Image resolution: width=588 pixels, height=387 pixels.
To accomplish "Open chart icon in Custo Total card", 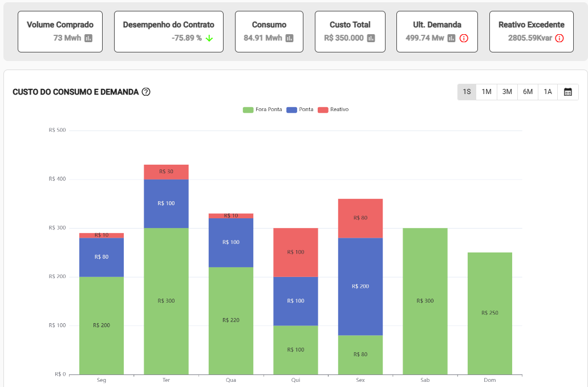I will [371, 38].
